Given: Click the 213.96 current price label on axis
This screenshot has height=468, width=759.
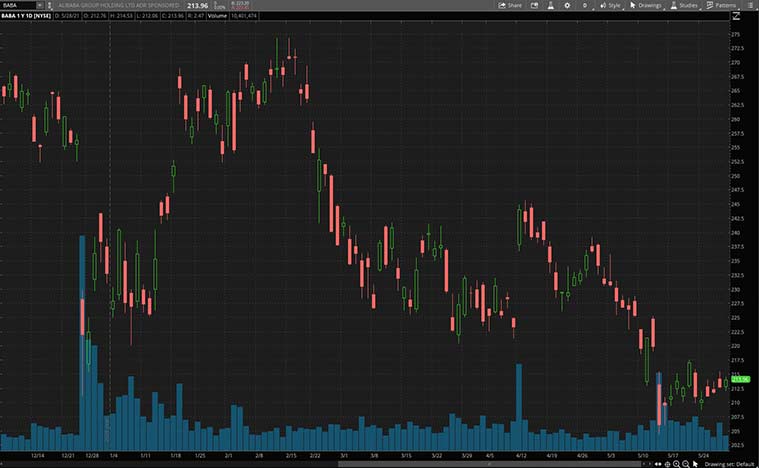Looking at the screenshot, I should click(x=741, y=379).
